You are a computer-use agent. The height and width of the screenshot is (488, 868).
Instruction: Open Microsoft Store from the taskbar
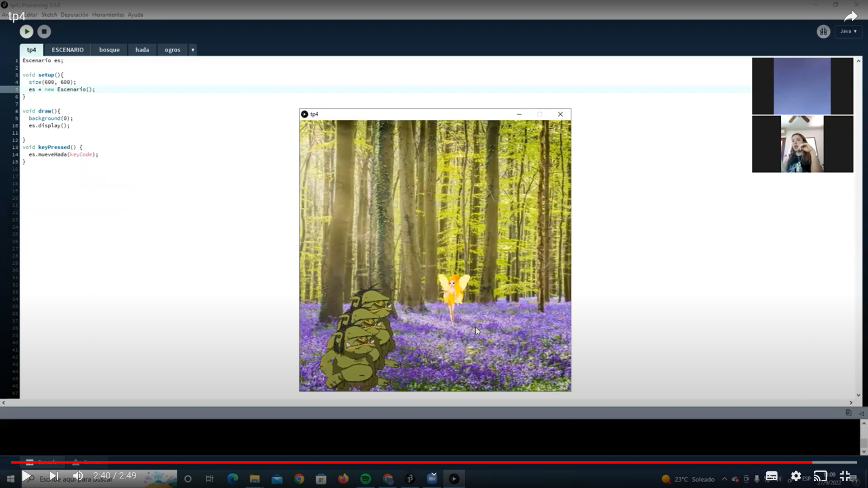coord(321,479)
